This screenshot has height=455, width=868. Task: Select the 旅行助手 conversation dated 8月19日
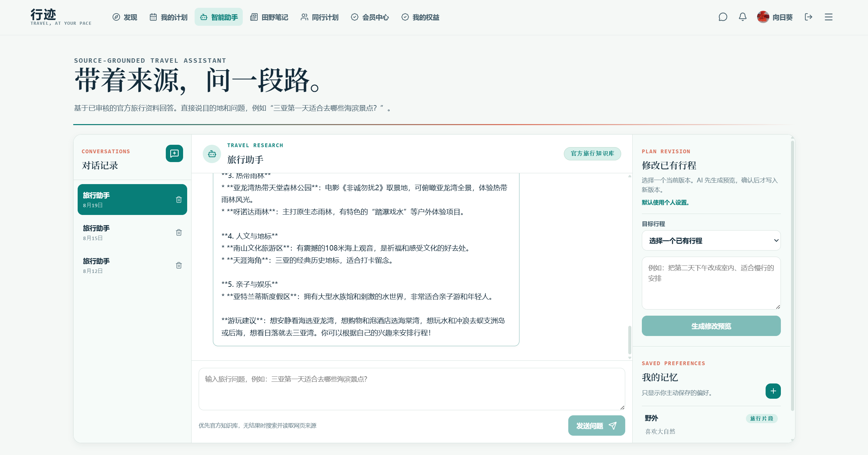pos(132,200)
